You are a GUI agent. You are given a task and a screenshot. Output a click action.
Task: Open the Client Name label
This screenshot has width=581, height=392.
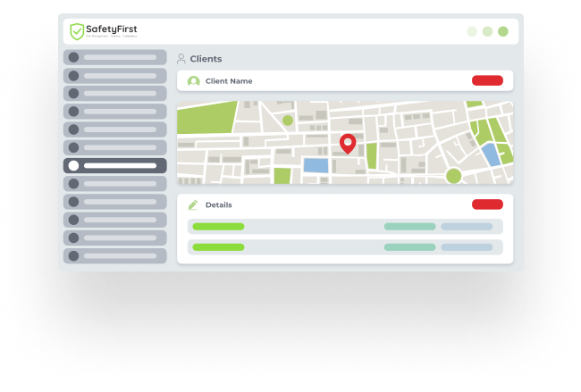click(x=229, y=81)
